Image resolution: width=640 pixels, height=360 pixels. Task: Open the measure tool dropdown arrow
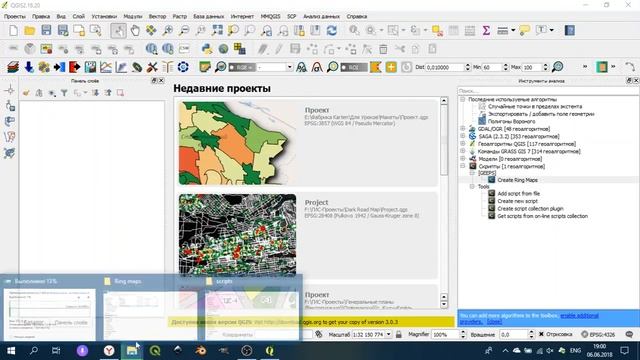(x=513, y=31)
